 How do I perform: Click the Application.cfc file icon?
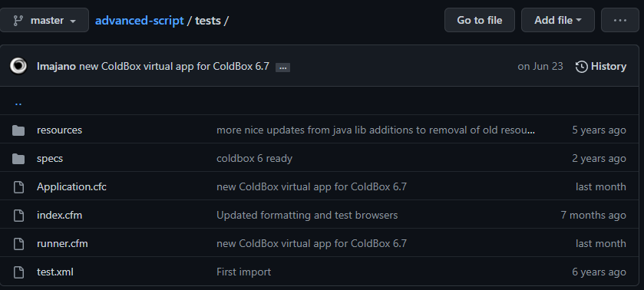[18, 187]
